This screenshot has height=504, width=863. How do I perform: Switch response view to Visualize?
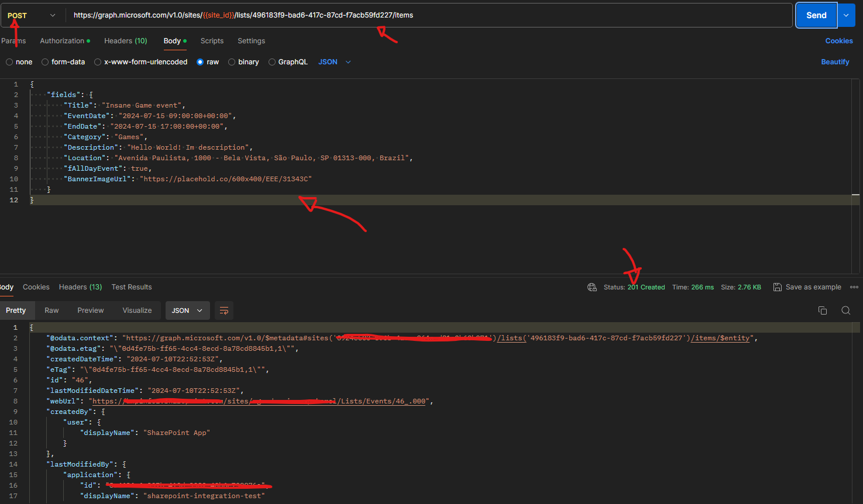coord(137,310)
